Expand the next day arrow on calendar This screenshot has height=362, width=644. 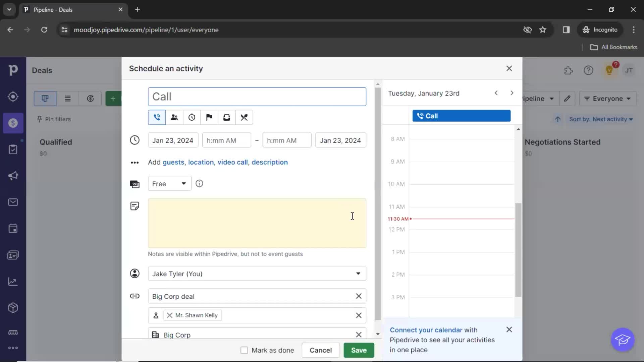tap(511, 93)
